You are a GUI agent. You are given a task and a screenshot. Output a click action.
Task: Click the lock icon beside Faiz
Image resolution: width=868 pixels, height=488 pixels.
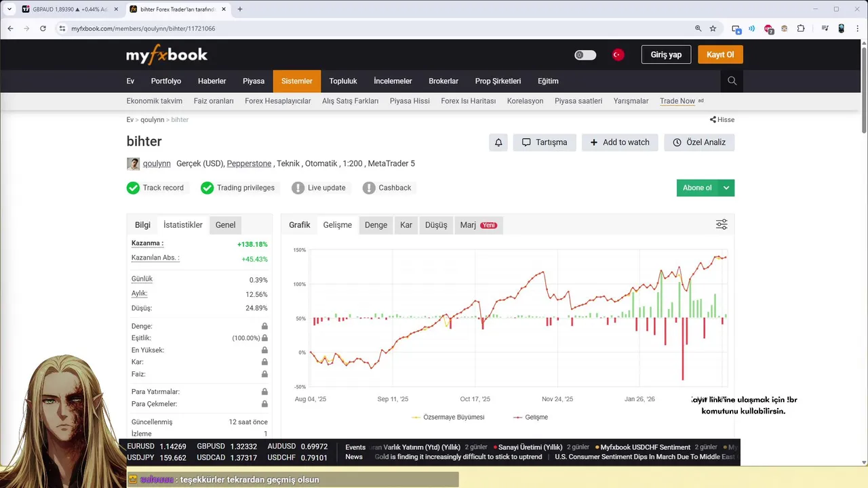click(264, 374)
